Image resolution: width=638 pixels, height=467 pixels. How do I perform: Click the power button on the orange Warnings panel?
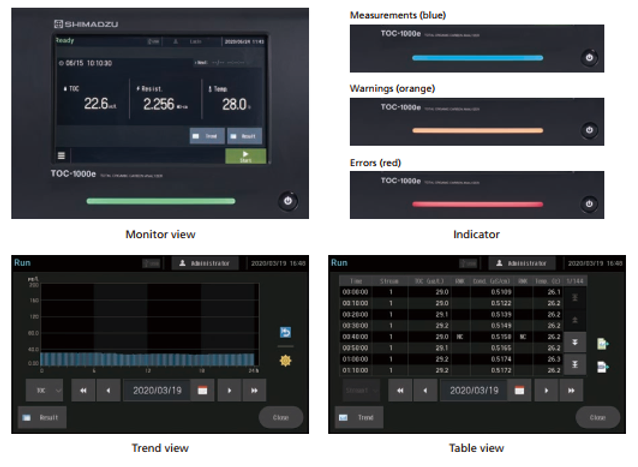tap(589, 130)
